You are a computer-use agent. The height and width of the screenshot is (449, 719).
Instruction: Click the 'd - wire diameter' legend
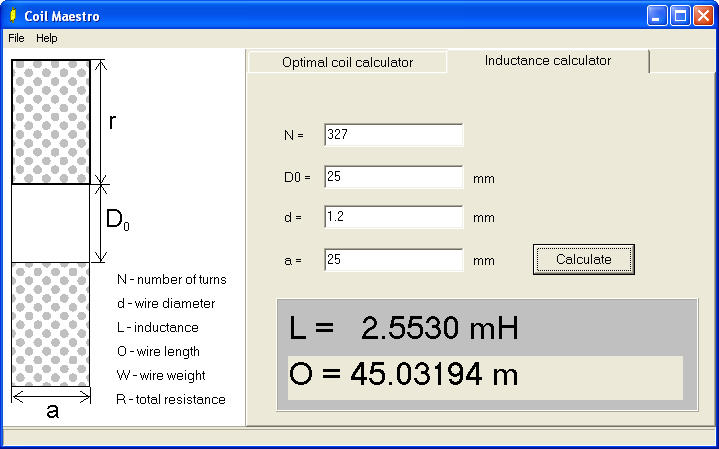click(166, 304)
